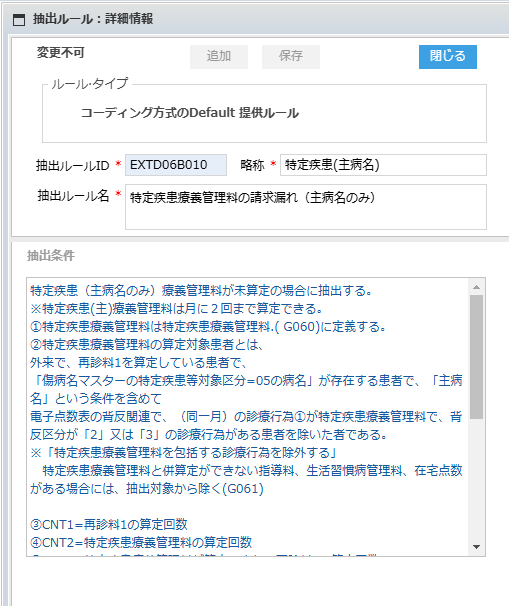Click the 略称 field showing 特定疾患(主病名)
The height and width of the screenshot is (606, 509).
click(x=383, y=165)
